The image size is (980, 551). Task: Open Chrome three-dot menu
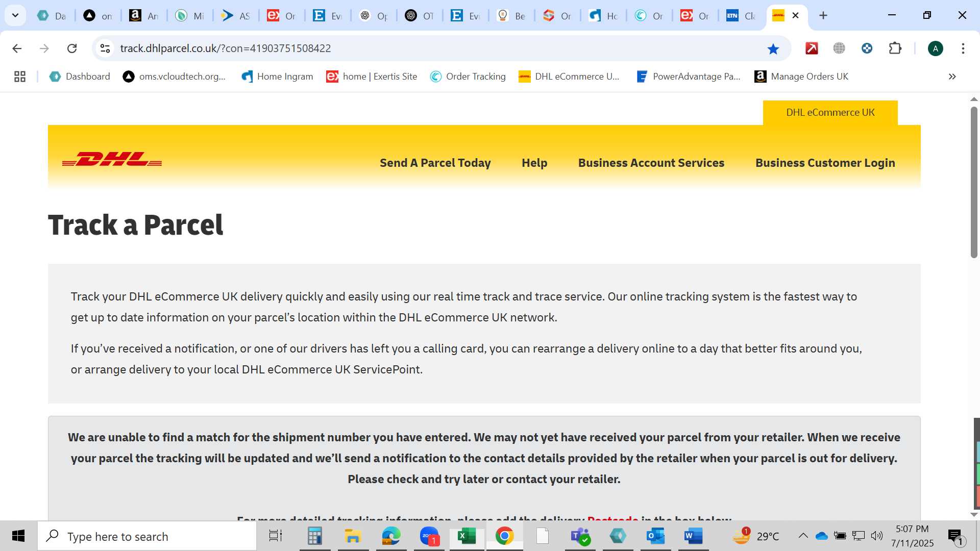pyautogui.click(x=963, y=48)
